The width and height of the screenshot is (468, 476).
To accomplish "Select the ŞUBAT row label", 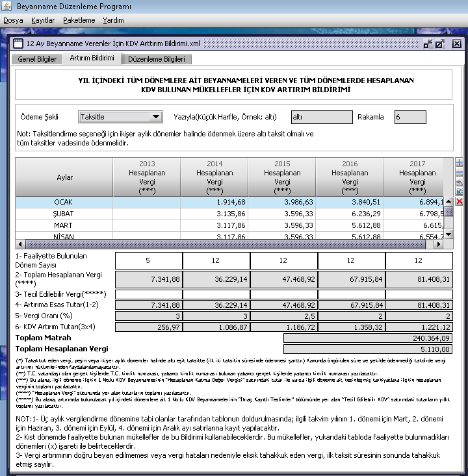I will 64,214.
